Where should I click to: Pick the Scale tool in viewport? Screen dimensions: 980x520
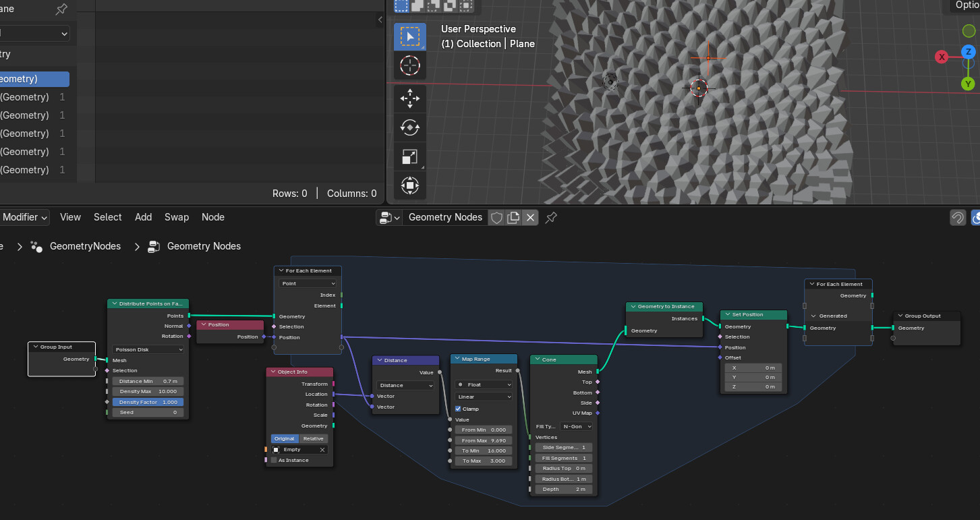point(410,156)
